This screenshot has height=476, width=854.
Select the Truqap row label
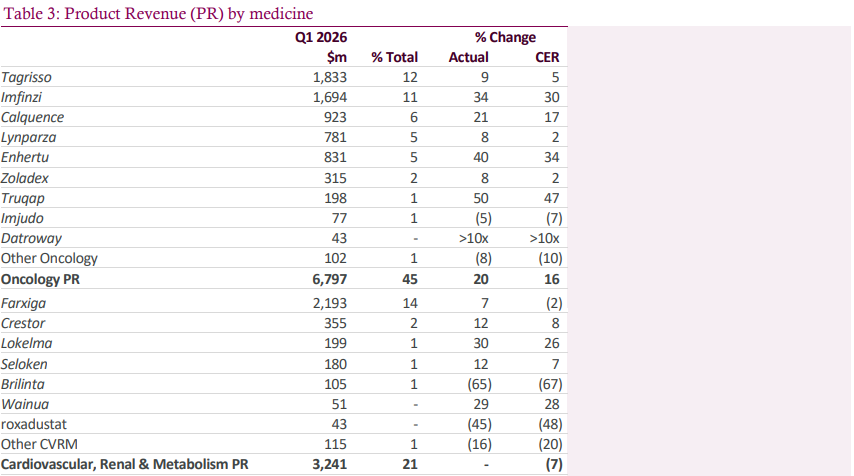pos(23,198)
